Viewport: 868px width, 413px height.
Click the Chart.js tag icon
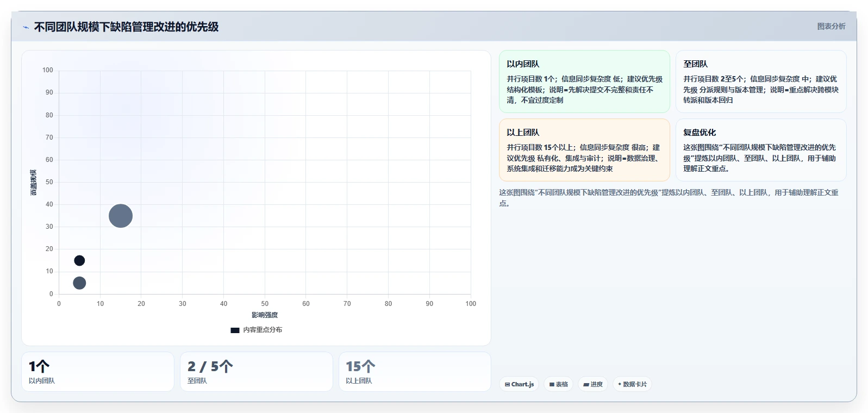click(x=507, y=384)
